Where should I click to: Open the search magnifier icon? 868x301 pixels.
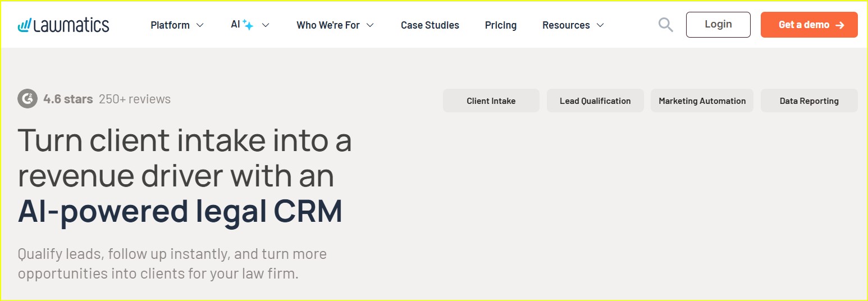pos(665,25)
